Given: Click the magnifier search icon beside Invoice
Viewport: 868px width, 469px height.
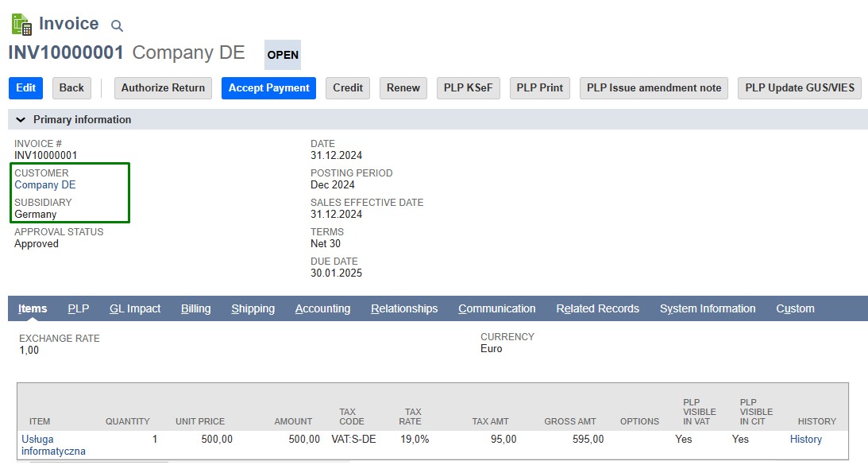Looking at the screenshot, I should (x=117, y=26).
